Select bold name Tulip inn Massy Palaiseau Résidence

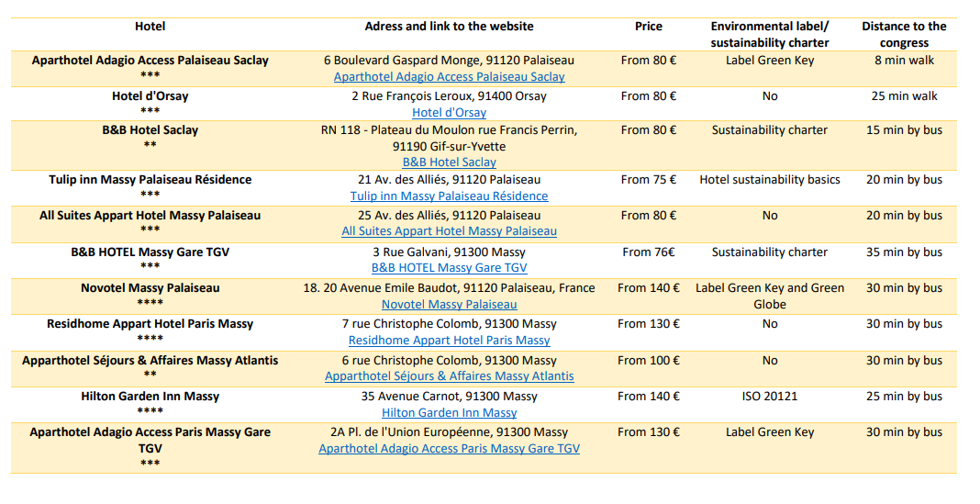click(x=150, y=180)
